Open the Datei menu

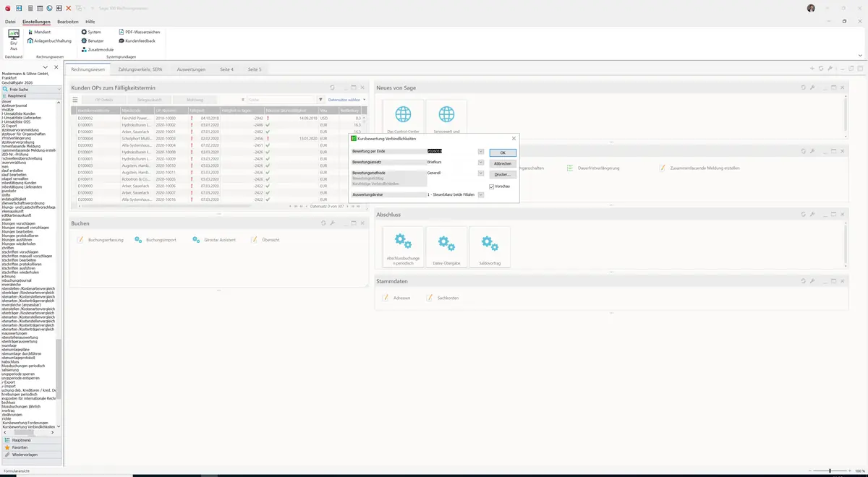tap(10, 22)
